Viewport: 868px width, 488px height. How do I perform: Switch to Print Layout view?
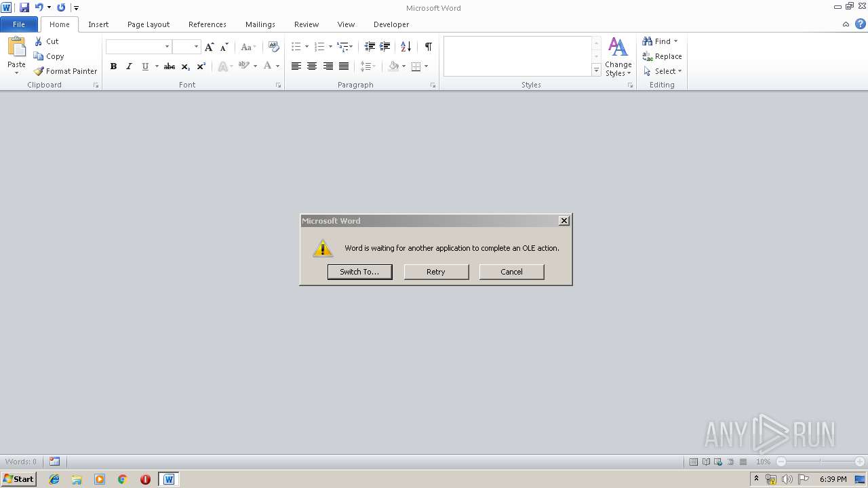coord(694,462)
